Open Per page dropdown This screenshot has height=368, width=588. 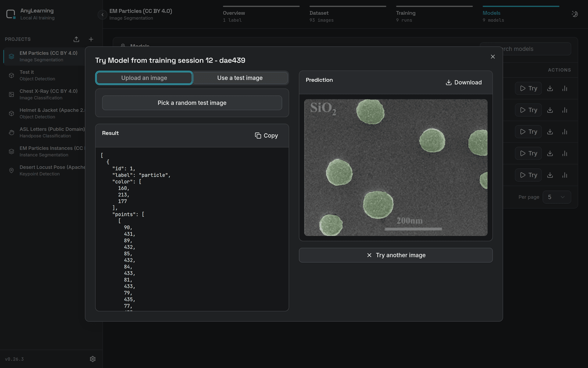[557, 197]
